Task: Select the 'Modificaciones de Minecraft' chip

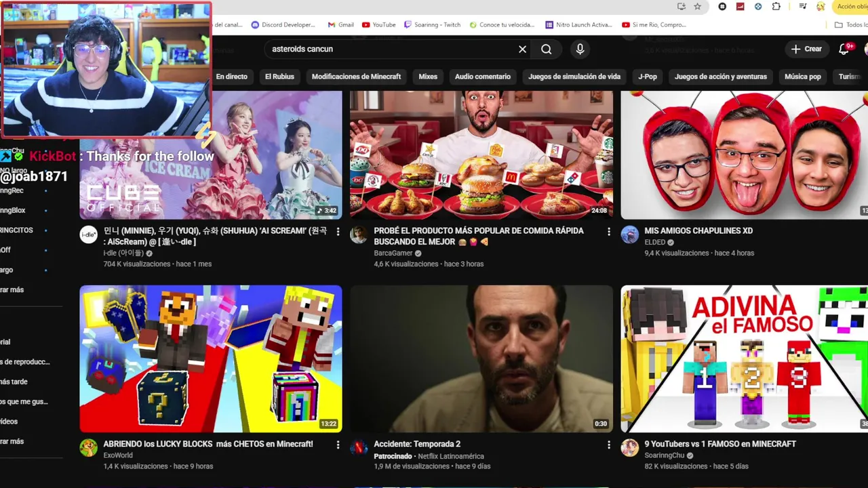Action: pos(356,77)
